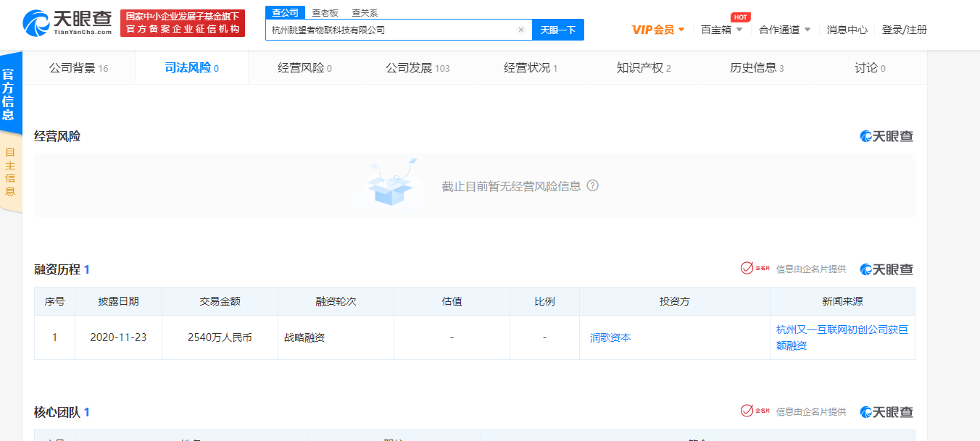Open the 润歌资本 investor link
The height and width of the screenshot is (441, 980).
(x=610, y=337)
